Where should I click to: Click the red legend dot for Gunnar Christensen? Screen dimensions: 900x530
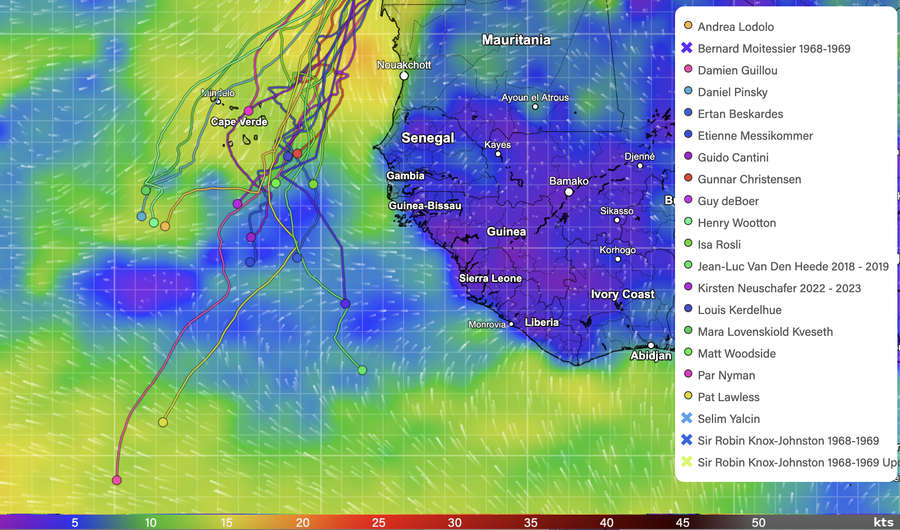point(688,179)
